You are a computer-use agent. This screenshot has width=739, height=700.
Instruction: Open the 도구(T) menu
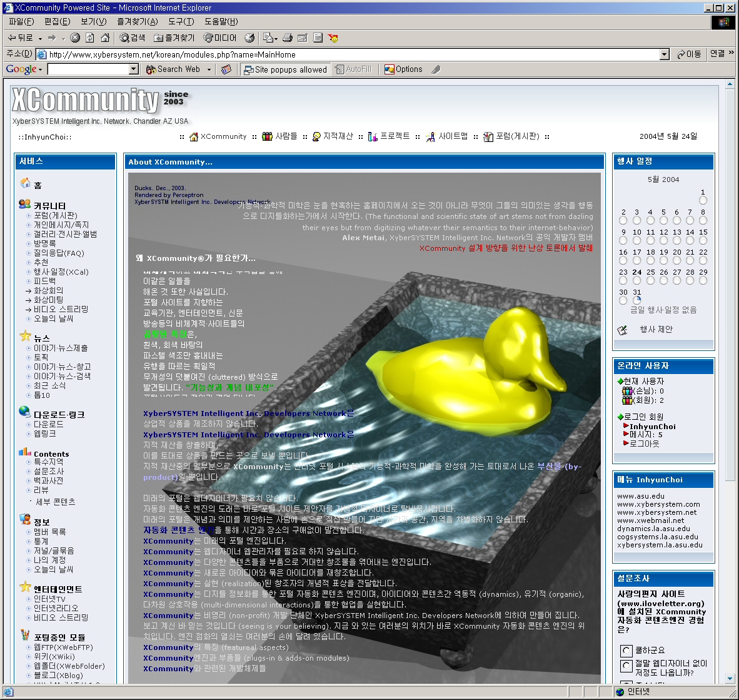click(x=181, y=22)
